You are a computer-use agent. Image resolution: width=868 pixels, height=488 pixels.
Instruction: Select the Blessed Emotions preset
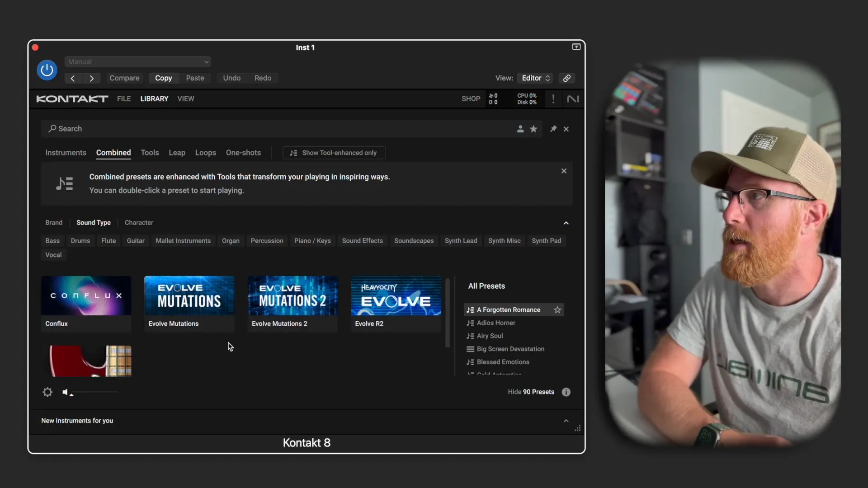coord(503,362)
